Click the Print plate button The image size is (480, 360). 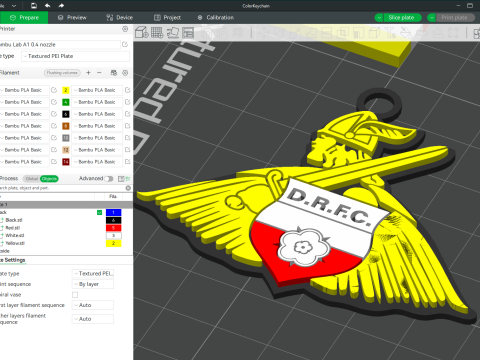[455, 18]
